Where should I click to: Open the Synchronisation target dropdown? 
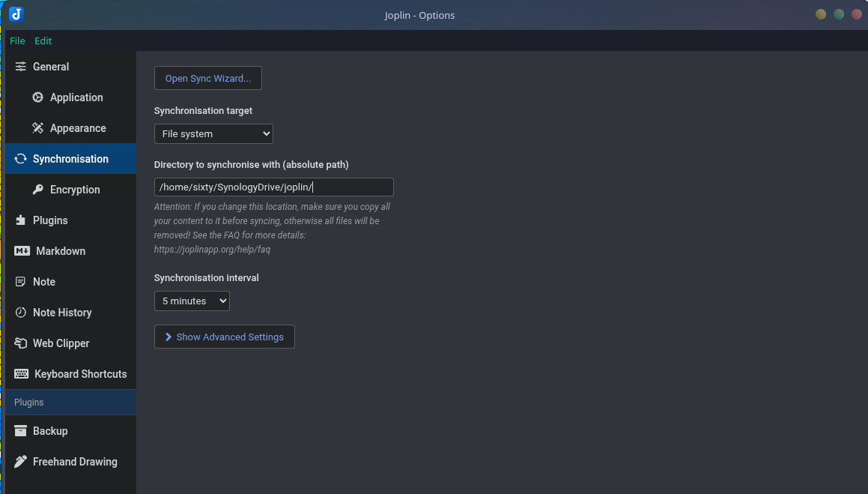[213, 133]
